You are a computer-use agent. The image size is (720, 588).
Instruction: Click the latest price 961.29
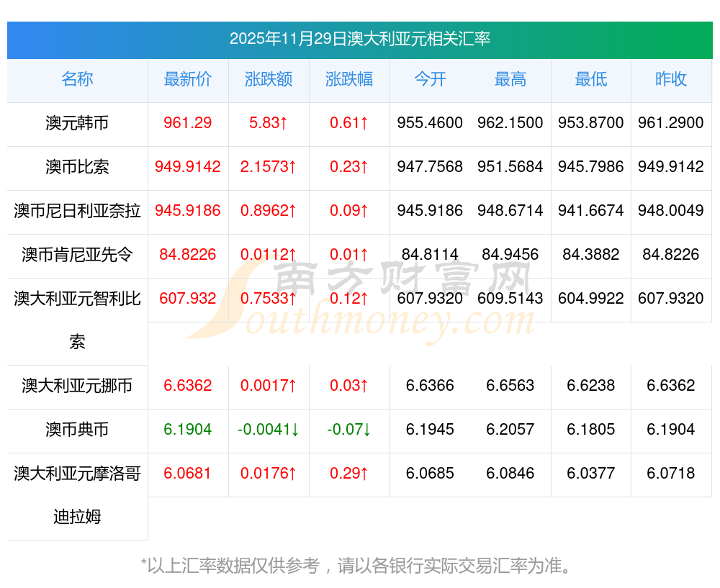point(188,123)
